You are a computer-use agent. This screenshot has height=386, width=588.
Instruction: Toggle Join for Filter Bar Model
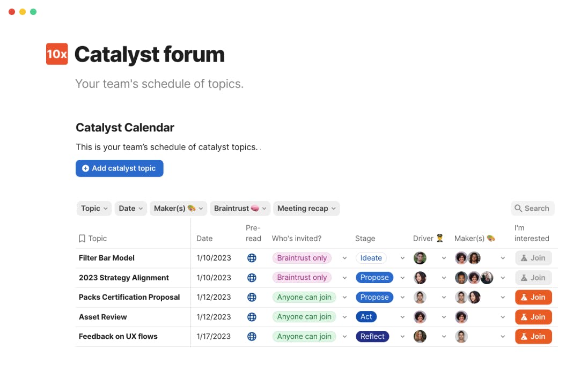point(533,258)
